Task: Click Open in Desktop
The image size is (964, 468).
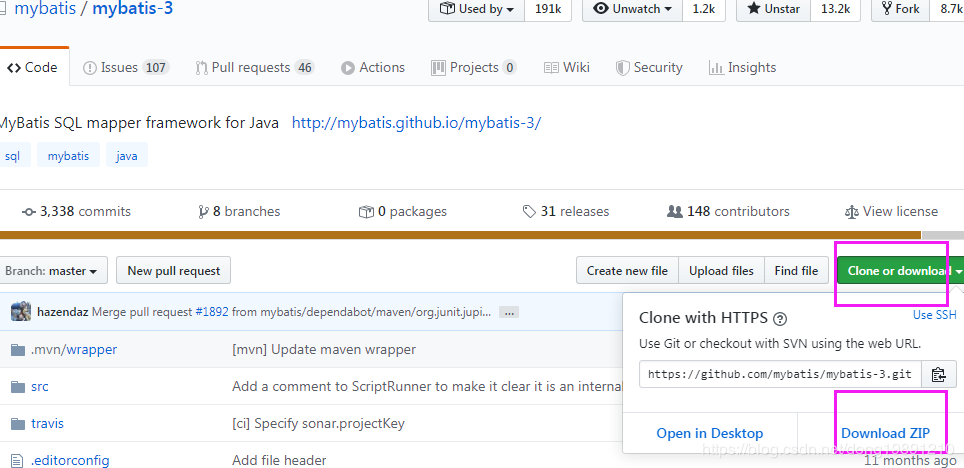Action: click(709, 433)
